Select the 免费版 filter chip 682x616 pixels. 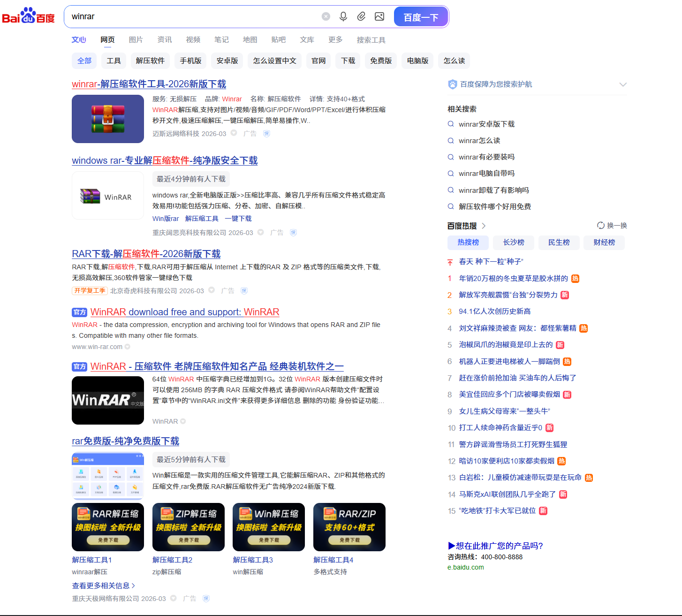tap(381, 61)
